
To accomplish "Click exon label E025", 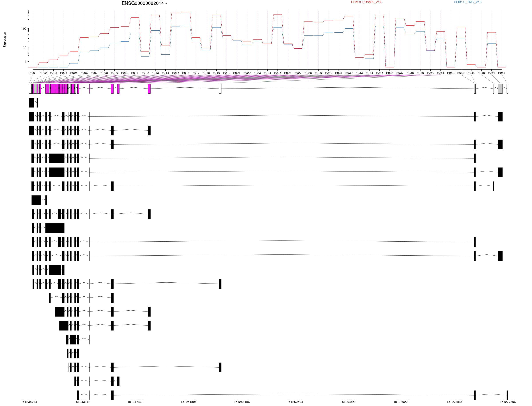I will pos(278,73).
